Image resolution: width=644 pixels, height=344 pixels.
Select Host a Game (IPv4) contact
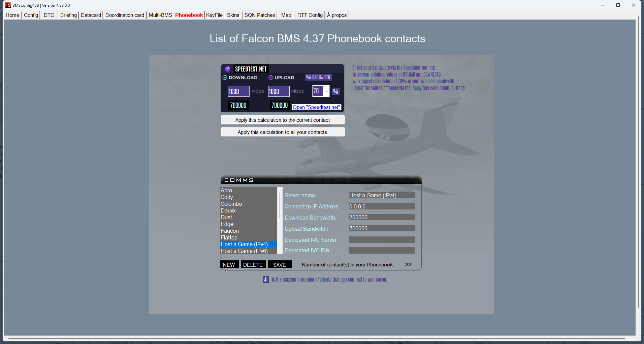[249, 244]
